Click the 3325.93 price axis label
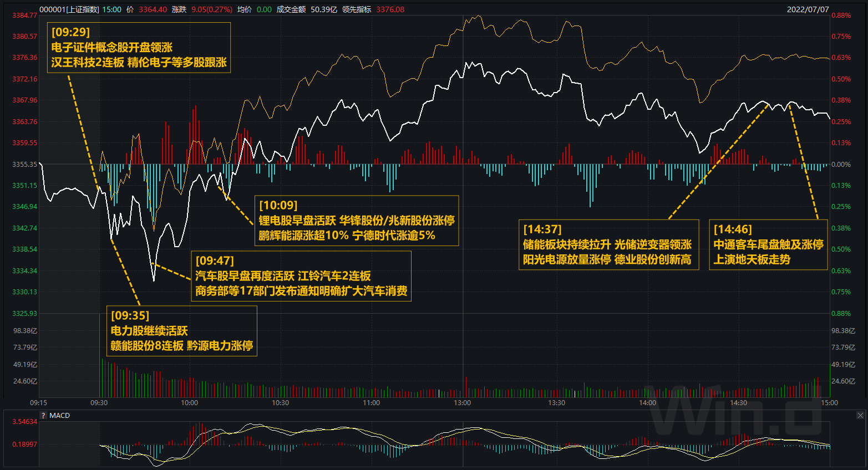868x470 pixels. 25,314
